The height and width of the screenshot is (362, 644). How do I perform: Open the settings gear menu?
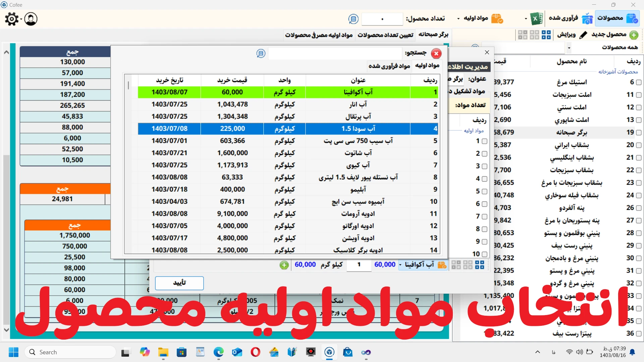tap(12, 19)
